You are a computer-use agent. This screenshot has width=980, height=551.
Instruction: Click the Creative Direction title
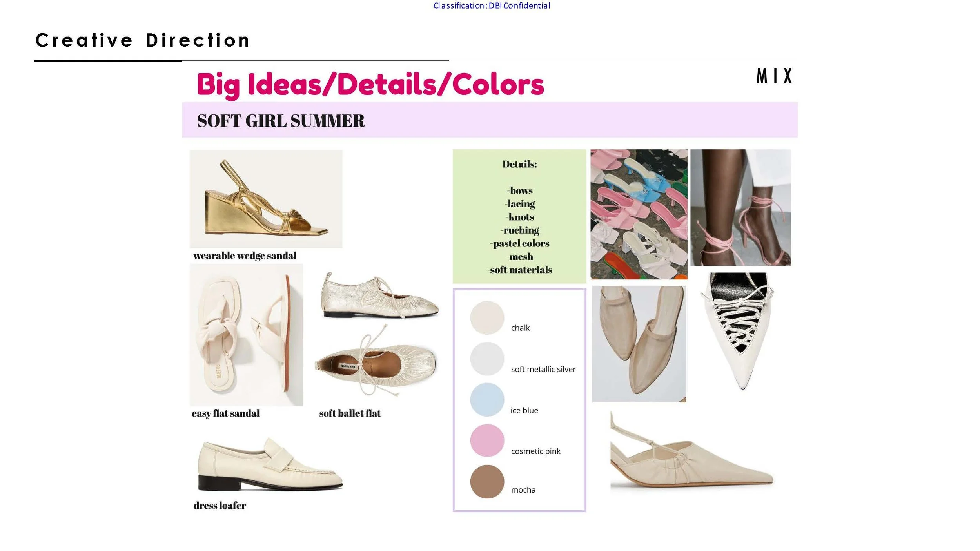(x=143, y=40)
